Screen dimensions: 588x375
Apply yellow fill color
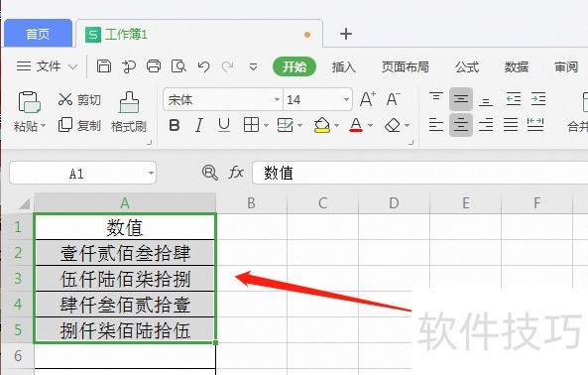tap(322, 125)
